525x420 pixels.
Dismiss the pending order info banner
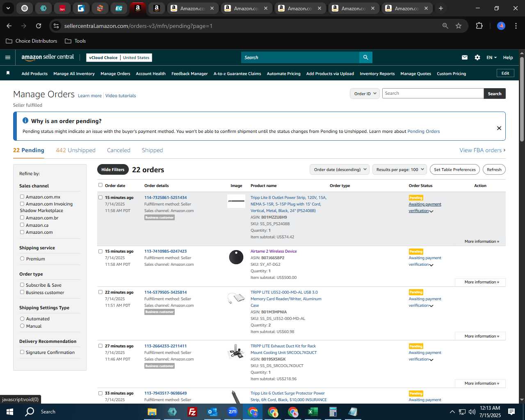click(x=499, y=128)
